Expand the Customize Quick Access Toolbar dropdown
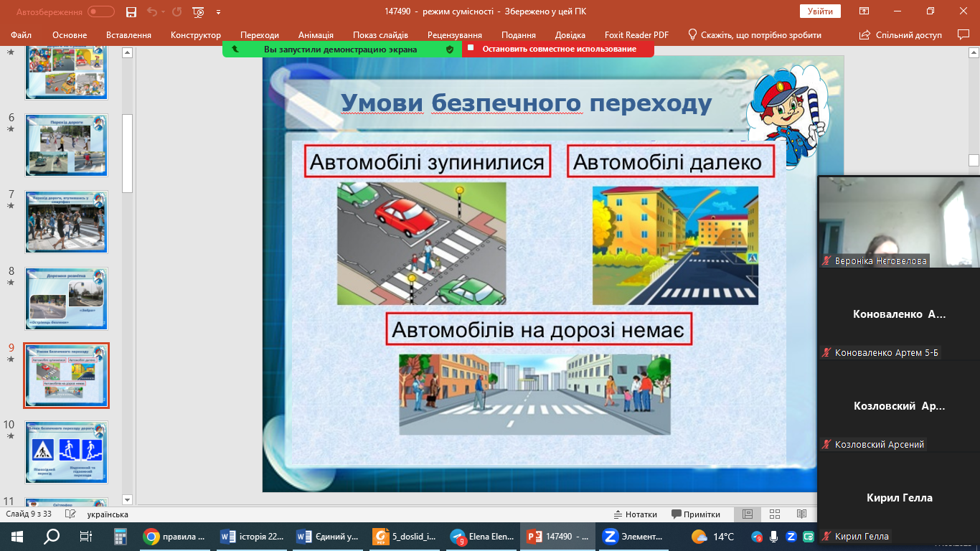Screen dimensions: 980x551 pyautogui.click(x=218, y=12)
